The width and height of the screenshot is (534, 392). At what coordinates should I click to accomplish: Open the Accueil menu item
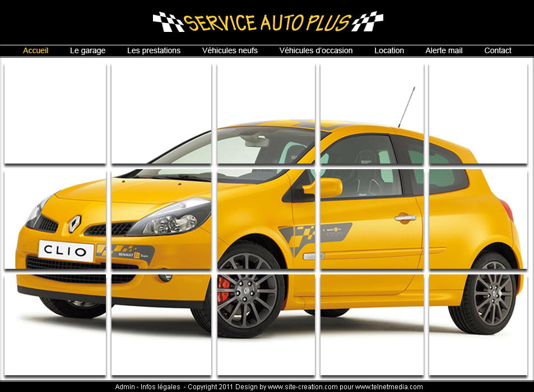tap(36, 51)
